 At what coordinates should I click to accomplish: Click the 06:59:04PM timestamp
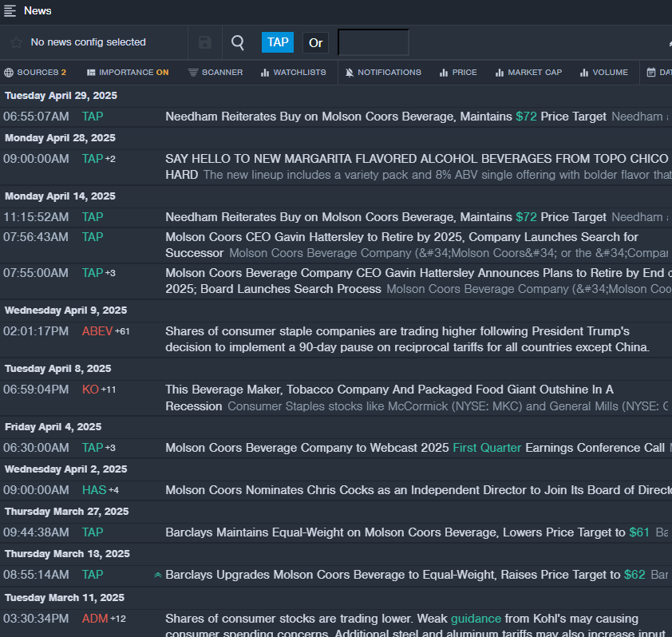pos(36,390)
